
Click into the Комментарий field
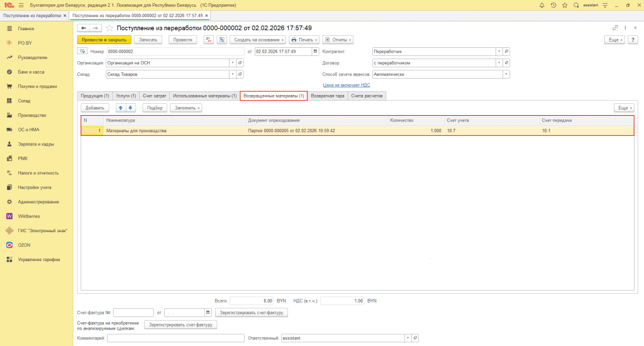tap(175, 338)
